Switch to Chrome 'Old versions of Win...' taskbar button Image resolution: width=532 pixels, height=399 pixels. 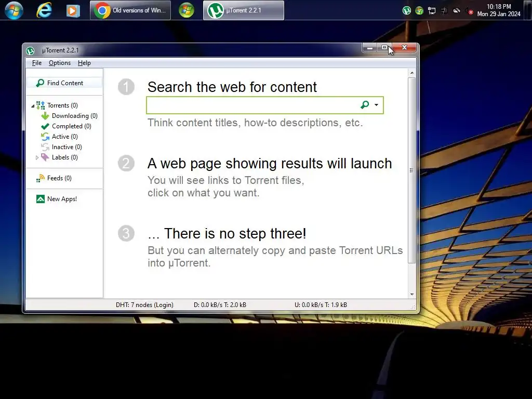[x=130, y=10]
